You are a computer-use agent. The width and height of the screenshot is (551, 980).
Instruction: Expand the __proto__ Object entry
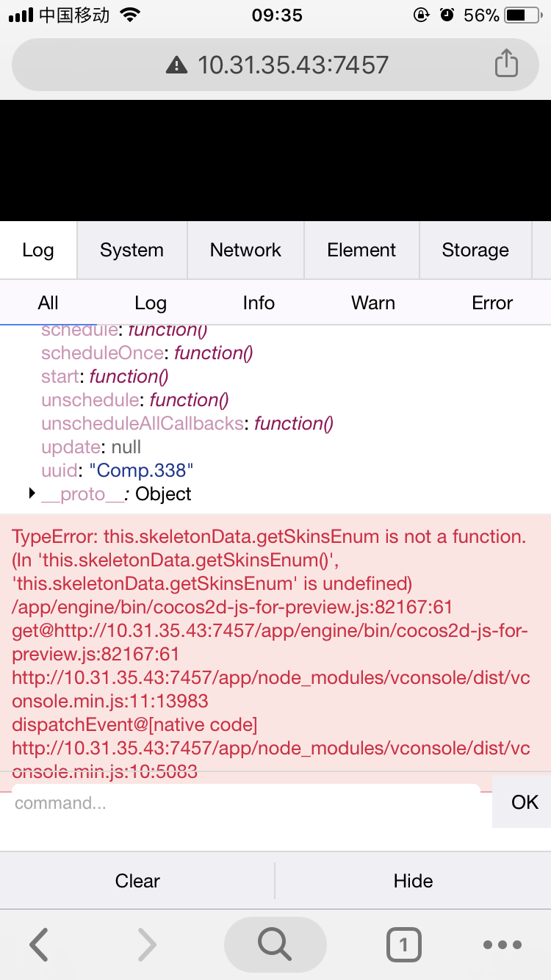[32, 494]
